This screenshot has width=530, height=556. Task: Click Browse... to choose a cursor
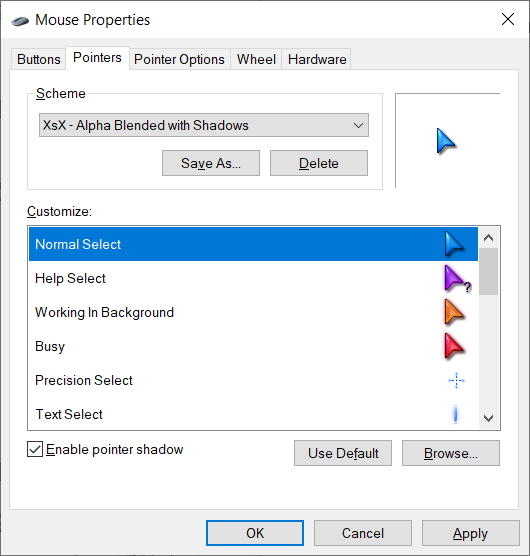(x=451, y=453)
